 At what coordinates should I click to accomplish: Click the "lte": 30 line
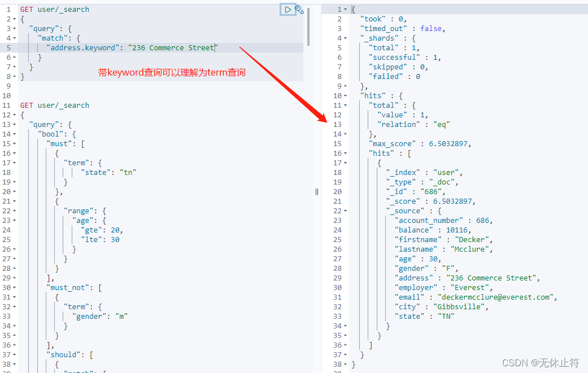[100, 240]
